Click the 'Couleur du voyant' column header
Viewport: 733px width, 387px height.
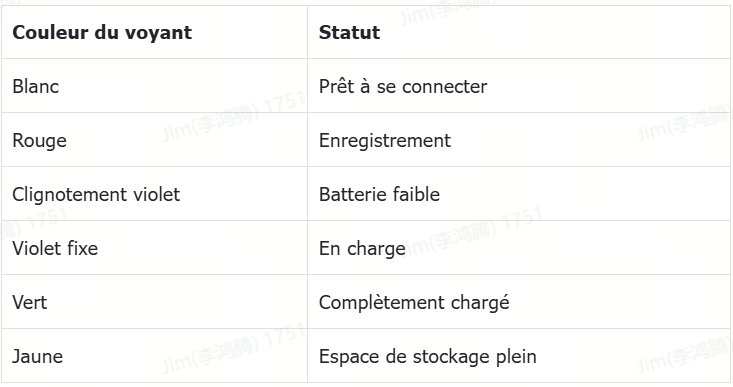[154, 32]
